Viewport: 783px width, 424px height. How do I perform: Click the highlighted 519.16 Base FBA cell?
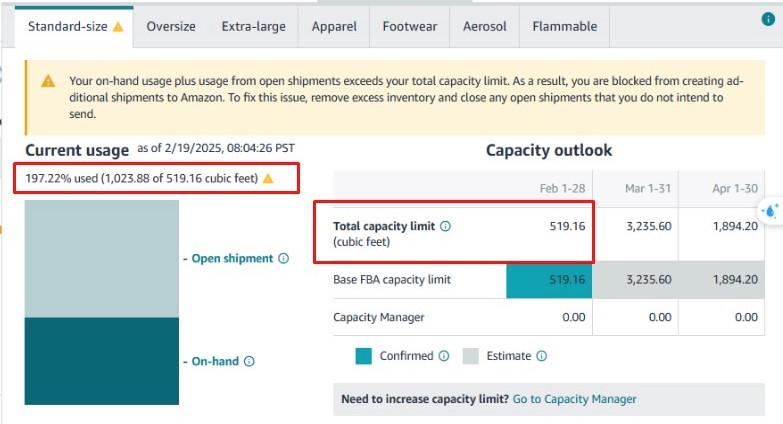[549, 280]
